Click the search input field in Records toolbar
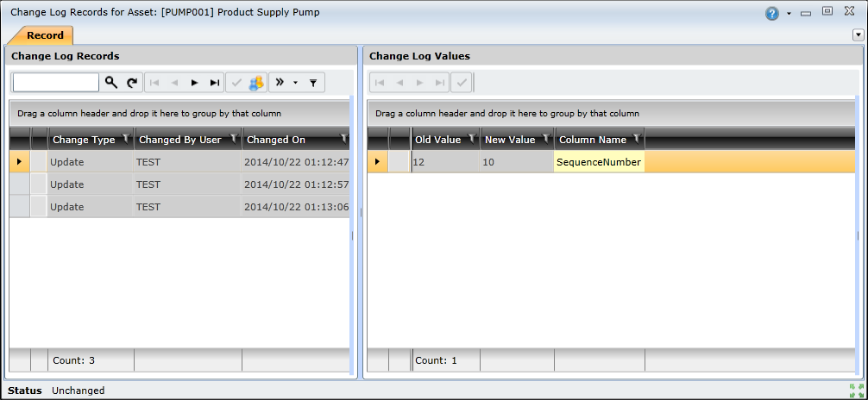The height and width of the screenshot is (400, 868). (x=56, y=83)
